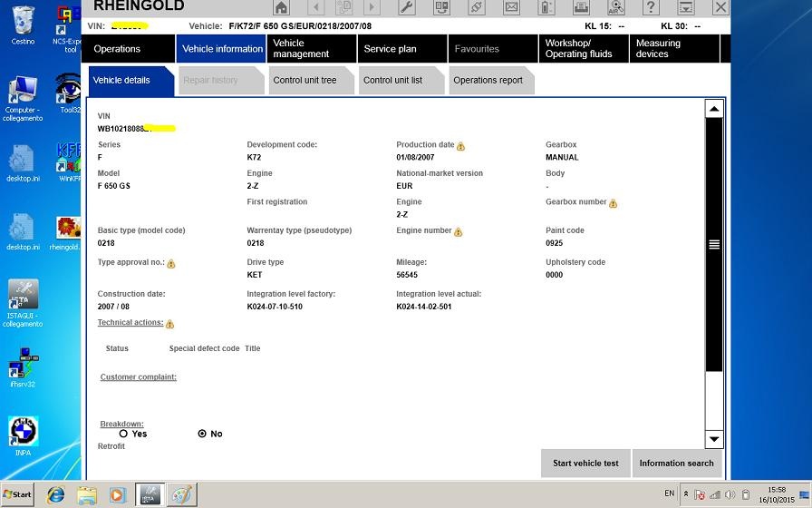Open the file explorer folder on taskbar

tap(86, 495)
